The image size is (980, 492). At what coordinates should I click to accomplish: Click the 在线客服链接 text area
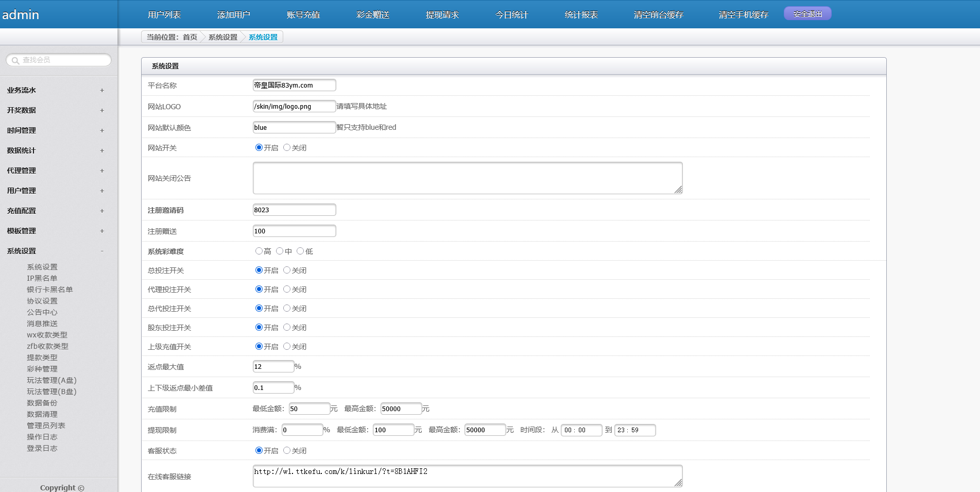coord(468,476)
